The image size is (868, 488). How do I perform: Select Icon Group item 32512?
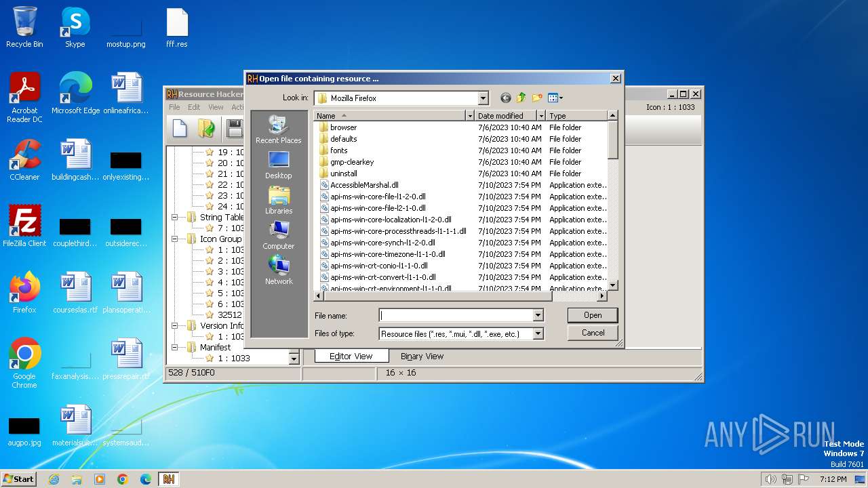tap(224, 315)
